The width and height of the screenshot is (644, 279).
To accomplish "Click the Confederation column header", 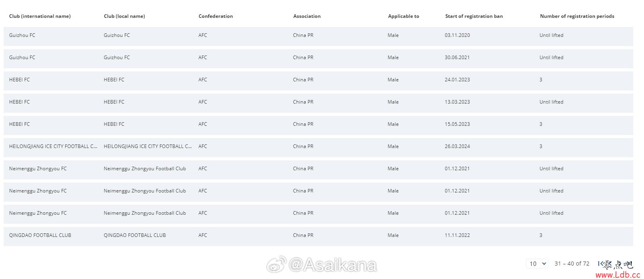I will coord(216,16).
